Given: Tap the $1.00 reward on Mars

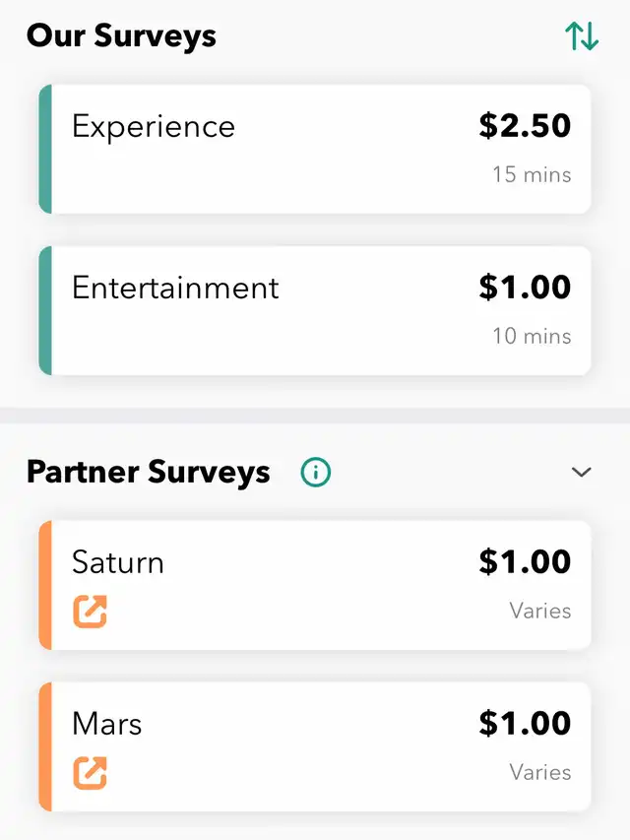Looking at the screenshot, I should [x=525, y=724].
